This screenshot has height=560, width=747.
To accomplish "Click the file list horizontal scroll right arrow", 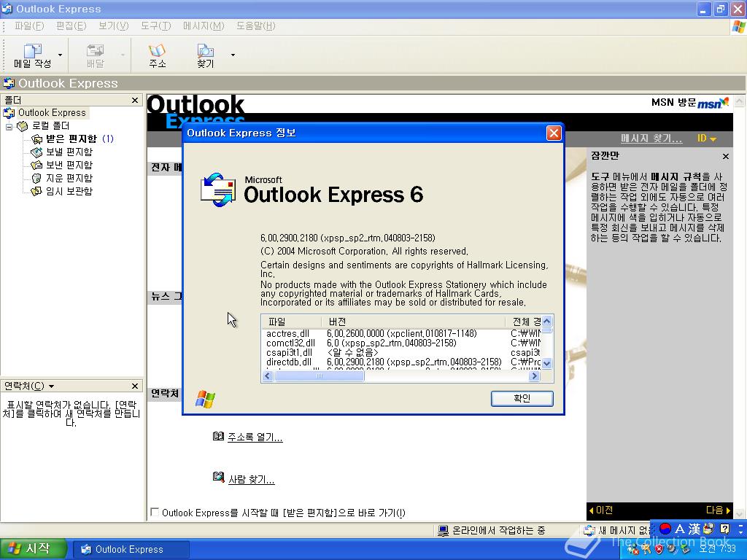I will pyautogui.click(x=534, y=376).
